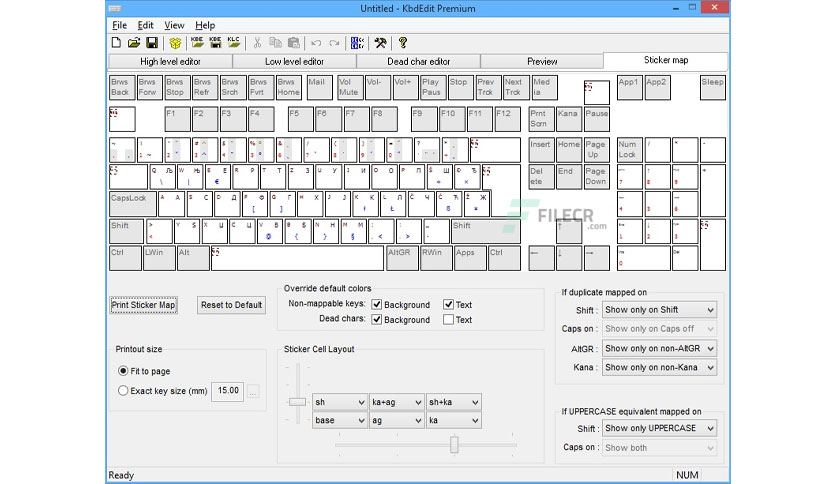The width and height of the screenshot is (836, 484).
Task: Open the Help menu
Action: (x=205, y=25)
